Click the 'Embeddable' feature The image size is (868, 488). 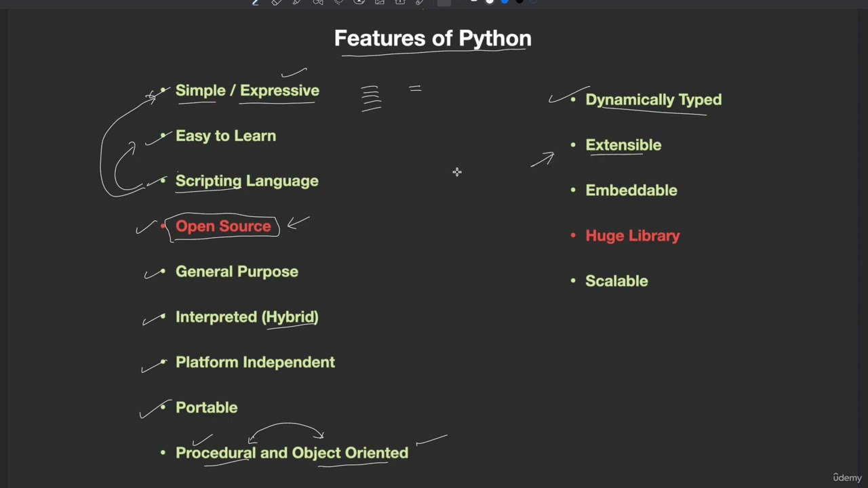631,190
